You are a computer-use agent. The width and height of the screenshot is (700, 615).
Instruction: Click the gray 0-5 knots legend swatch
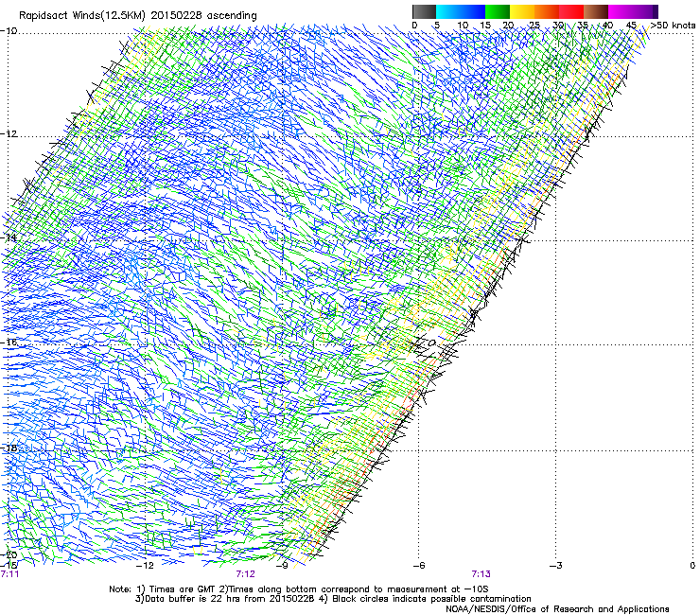424,11
